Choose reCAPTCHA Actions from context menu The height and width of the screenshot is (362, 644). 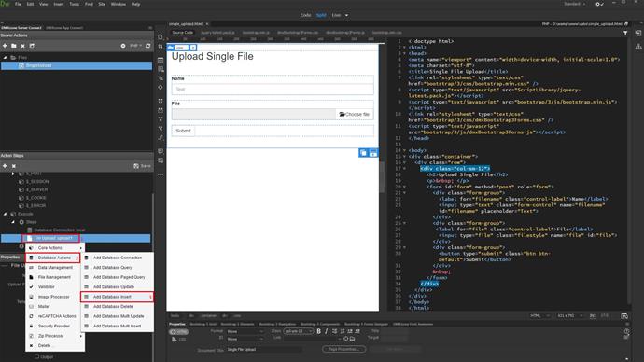tap(55, 316)
